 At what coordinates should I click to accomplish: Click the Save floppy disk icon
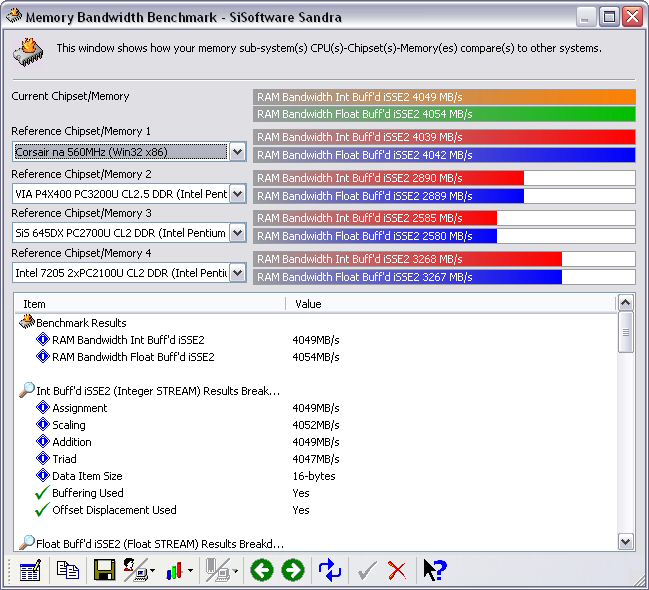pyautogui.click(x=104, y=570)
